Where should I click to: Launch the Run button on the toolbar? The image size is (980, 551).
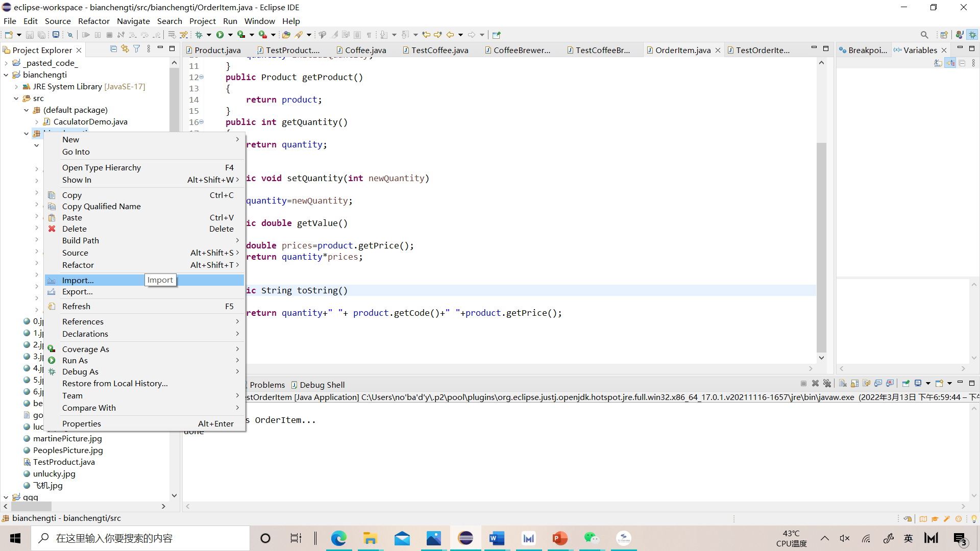pos(219,35)
